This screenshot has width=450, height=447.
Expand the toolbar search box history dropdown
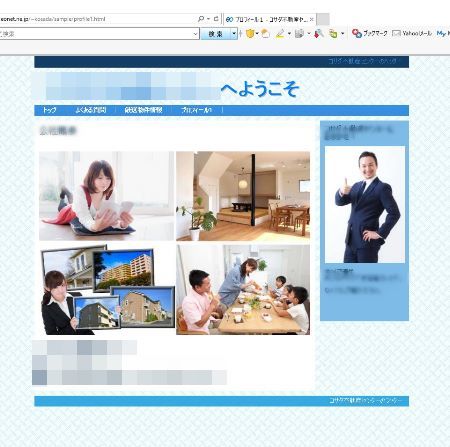(x=195, y=34)
